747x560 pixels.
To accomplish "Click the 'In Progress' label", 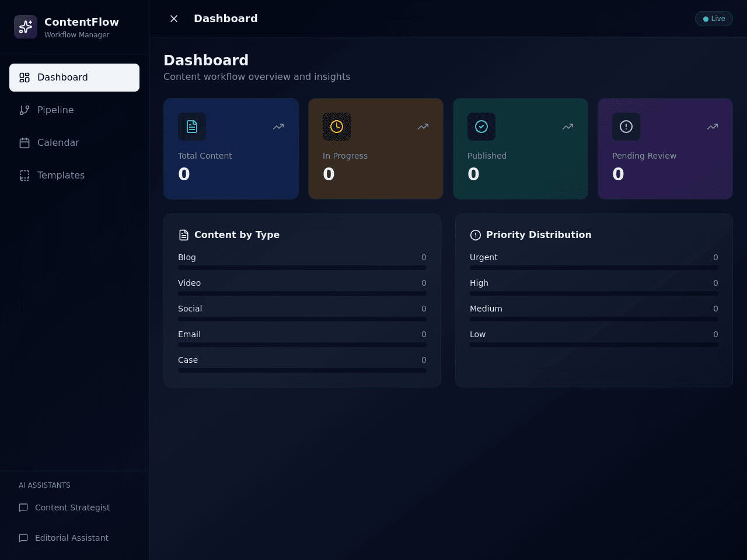I will pyautogui.click(x=345, y=156).
